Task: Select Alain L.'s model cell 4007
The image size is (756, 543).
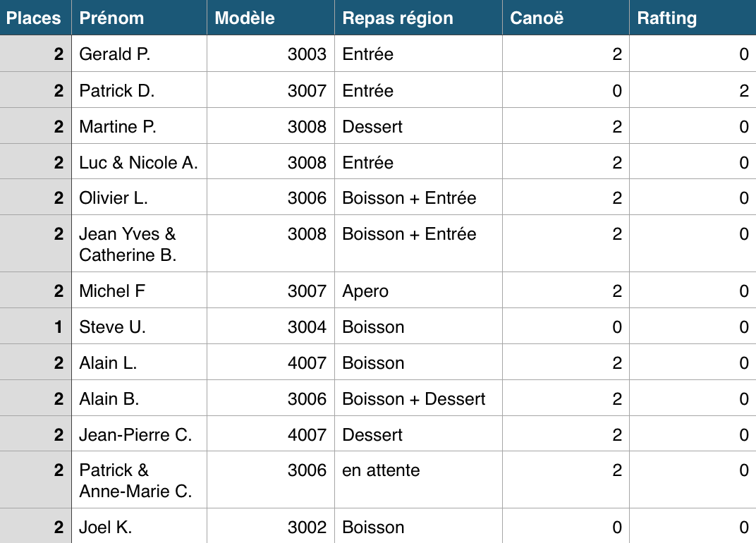Action: (271, 362)
